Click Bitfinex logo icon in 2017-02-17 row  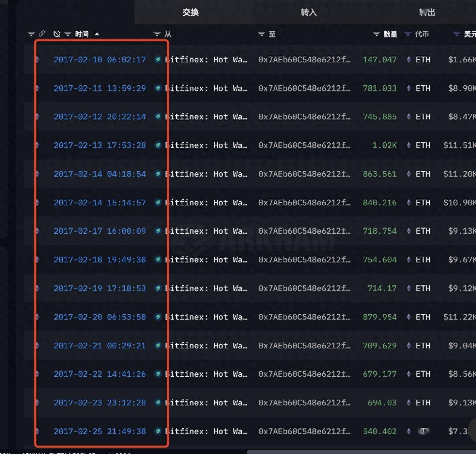158,231
